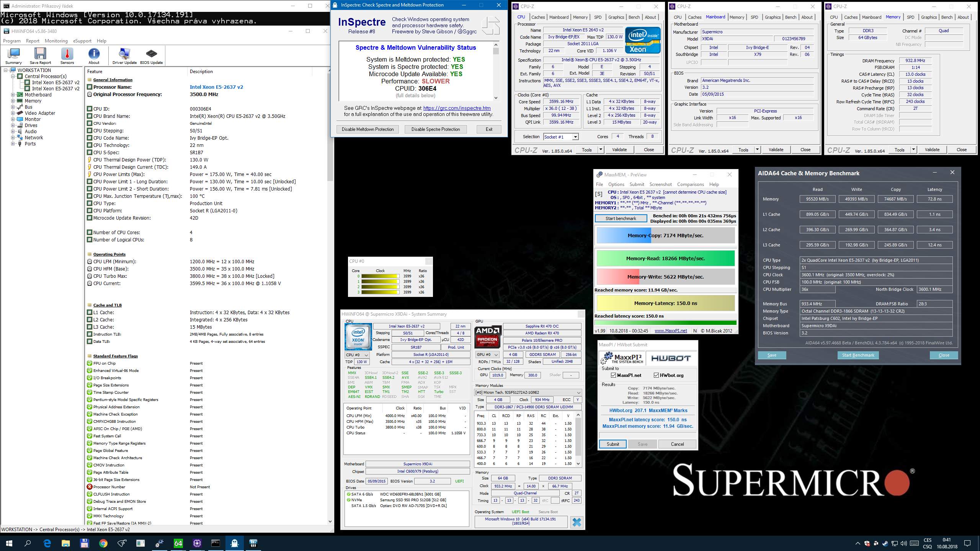Open the Screenshot menu in MaxxMEM
980x551 pixels.
tap(660, 184)
